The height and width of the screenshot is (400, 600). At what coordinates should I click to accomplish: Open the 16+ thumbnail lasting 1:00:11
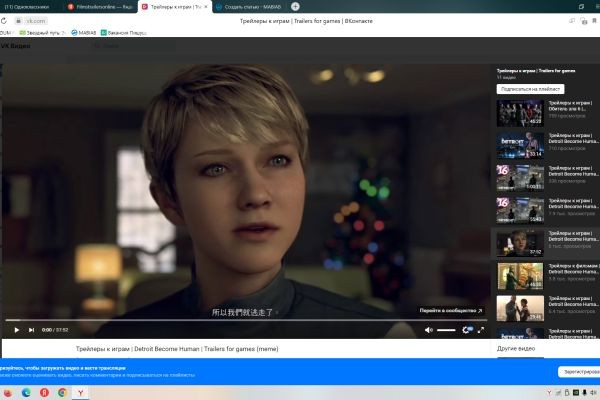[520, 178]
